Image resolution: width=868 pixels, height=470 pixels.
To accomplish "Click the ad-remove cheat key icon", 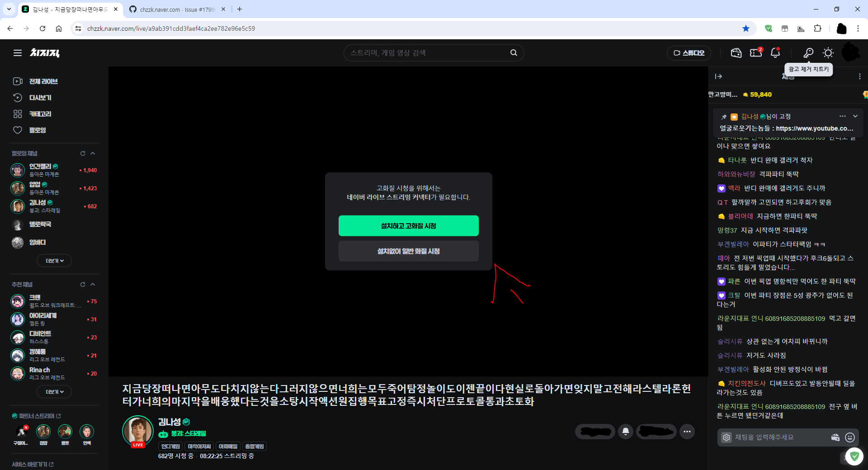I will [x=809, y=53].
